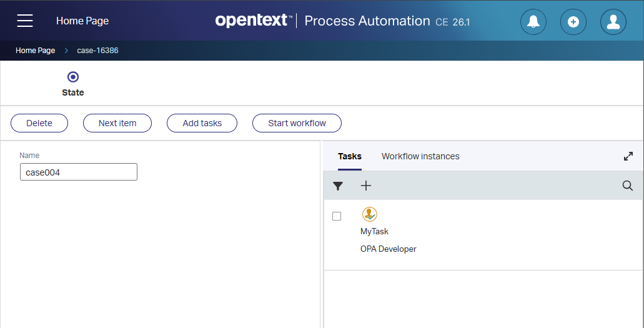Go to the Next item
Viewport: 644px width, 328px height.
coord(117,123)
